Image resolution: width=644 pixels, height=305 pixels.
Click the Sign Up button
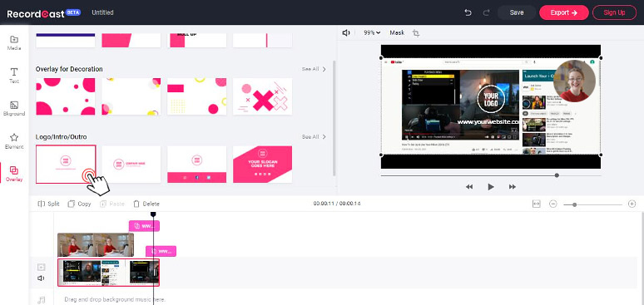pos(614,12)
